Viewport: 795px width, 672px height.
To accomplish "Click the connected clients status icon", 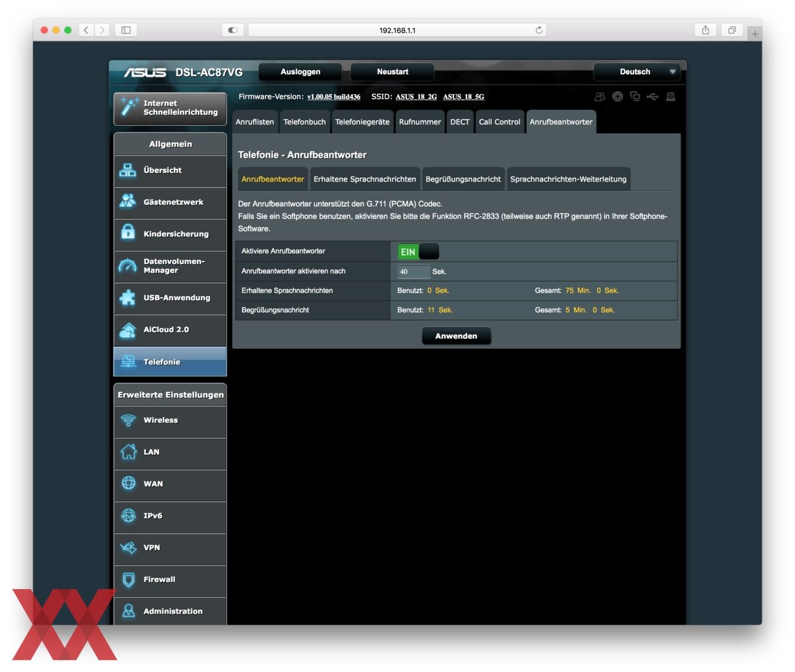I will click(x=635, y=96).
